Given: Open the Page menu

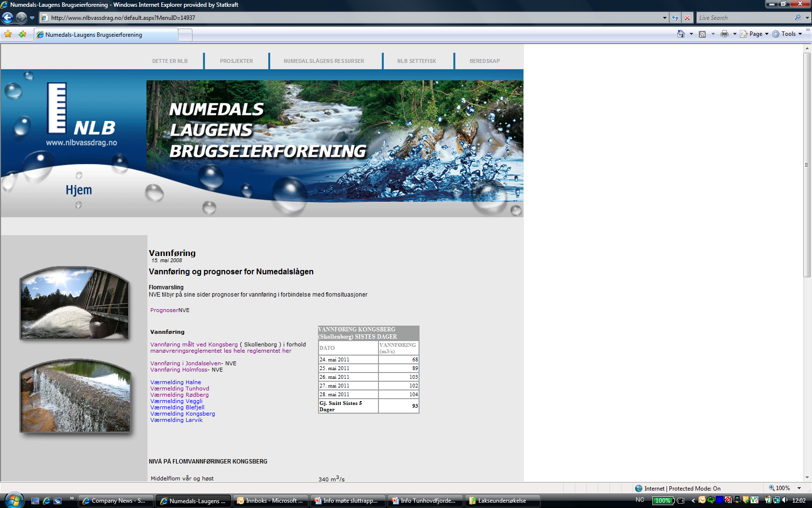Looking at the screenshot, I should point(754,34).
